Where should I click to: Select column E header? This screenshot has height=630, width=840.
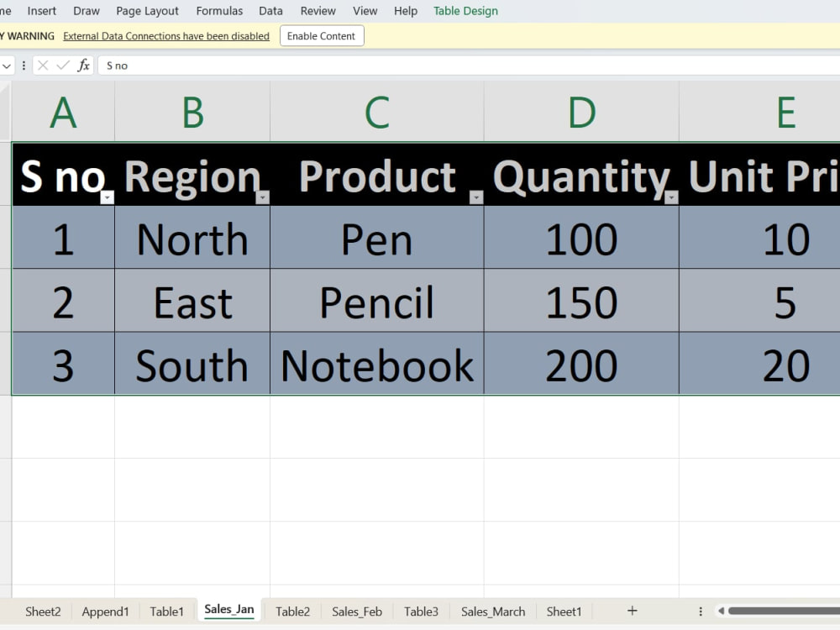[759, 112]
